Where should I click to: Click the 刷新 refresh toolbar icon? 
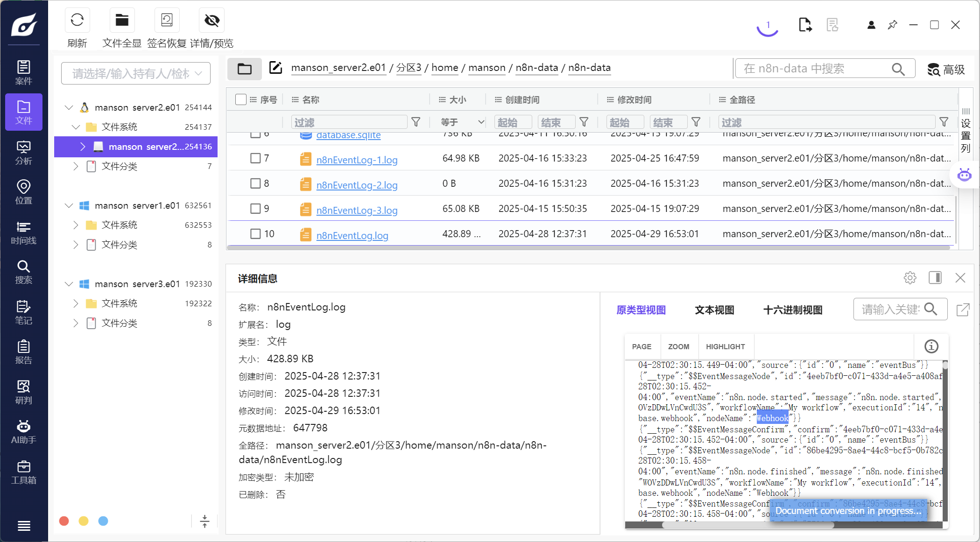(77, 21)
